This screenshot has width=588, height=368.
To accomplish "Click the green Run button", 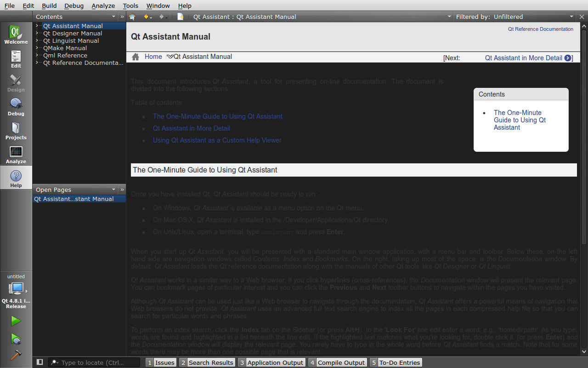I will pos(16,321).
